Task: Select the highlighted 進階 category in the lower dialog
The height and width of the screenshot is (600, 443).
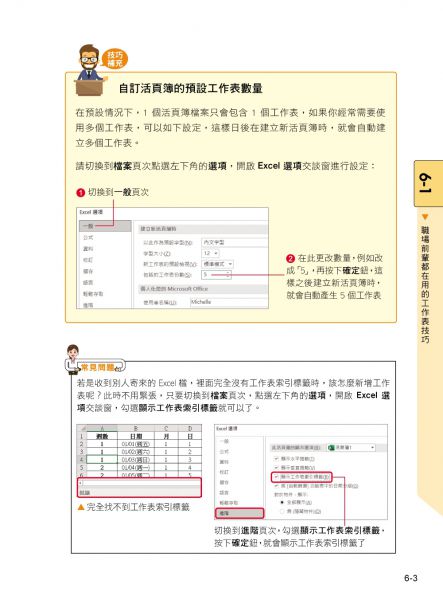Action: tap(239, 513)
